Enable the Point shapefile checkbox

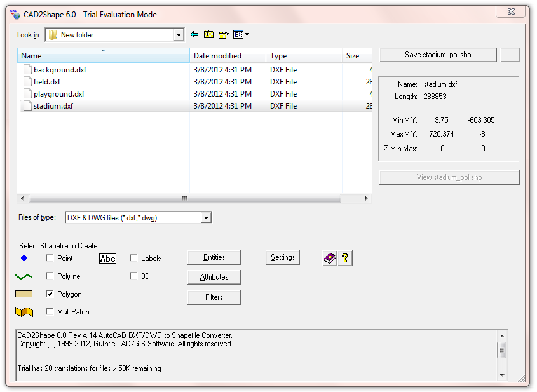pos(50,258)
